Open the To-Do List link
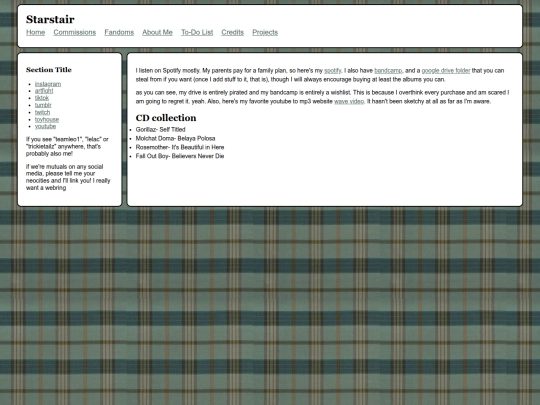Screen dimensions: 540x405 [197, 32]
